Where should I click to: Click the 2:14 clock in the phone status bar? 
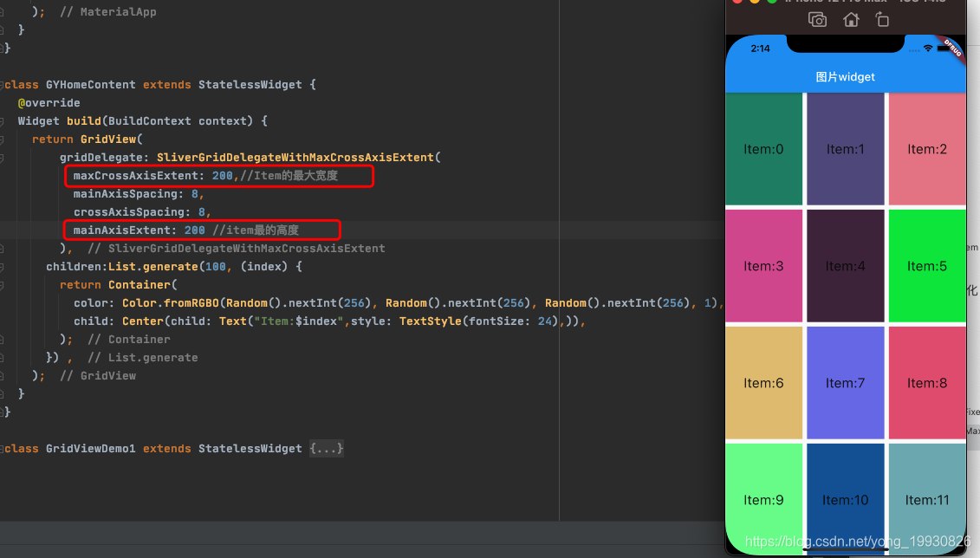click(x=760, y=49)
